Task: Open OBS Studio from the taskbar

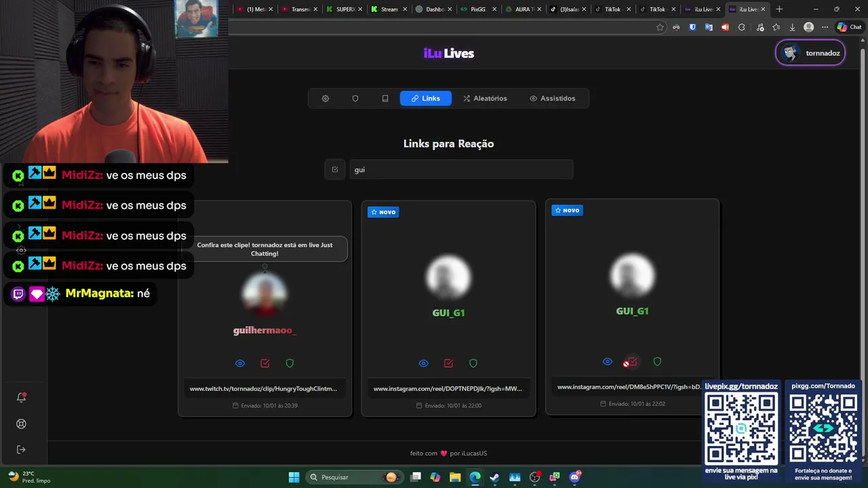Action: tap(534, 477)
